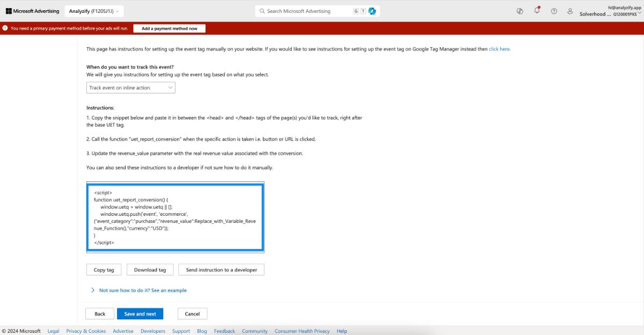Click the '© 2024 Microsoft' footer text
Screen dimensions: 644x335
(21, 331)
